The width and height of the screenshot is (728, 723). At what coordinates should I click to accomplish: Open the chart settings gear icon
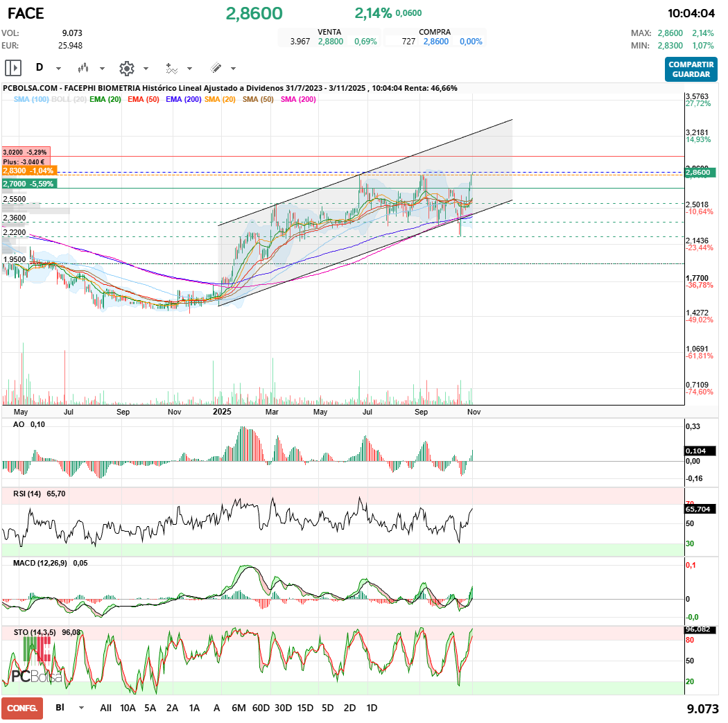coord(126,68)
